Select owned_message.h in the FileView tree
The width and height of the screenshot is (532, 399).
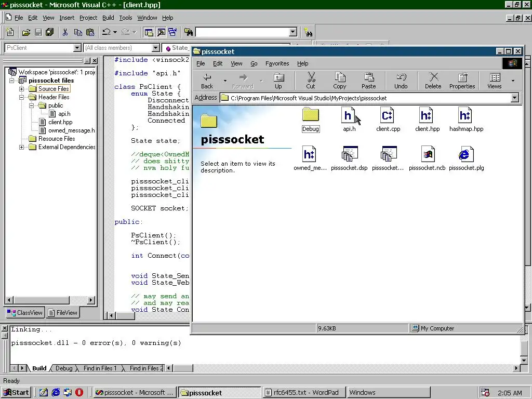click(71, 130)
